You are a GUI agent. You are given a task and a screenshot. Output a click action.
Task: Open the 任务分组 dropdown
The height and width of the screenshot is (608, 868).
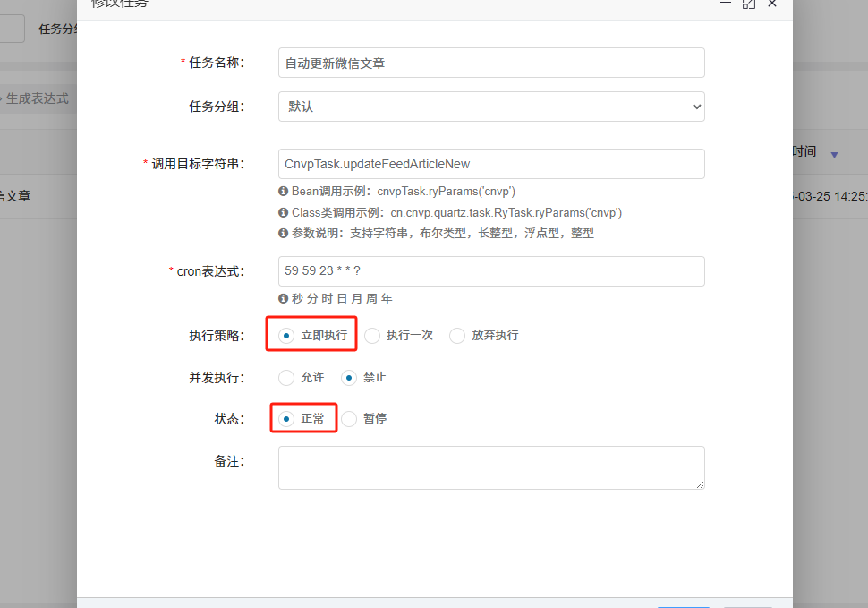click(x=491, y=107)
